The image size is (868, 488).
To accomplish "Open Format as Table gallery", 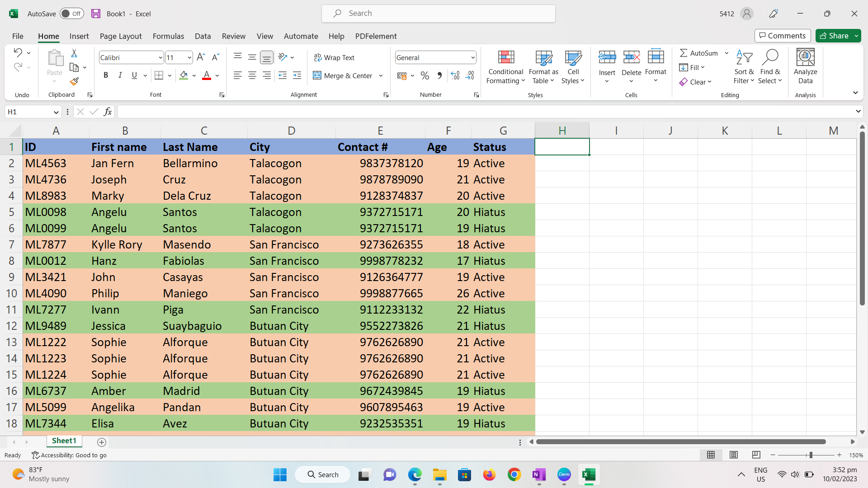I will click(x=543, y=67).
